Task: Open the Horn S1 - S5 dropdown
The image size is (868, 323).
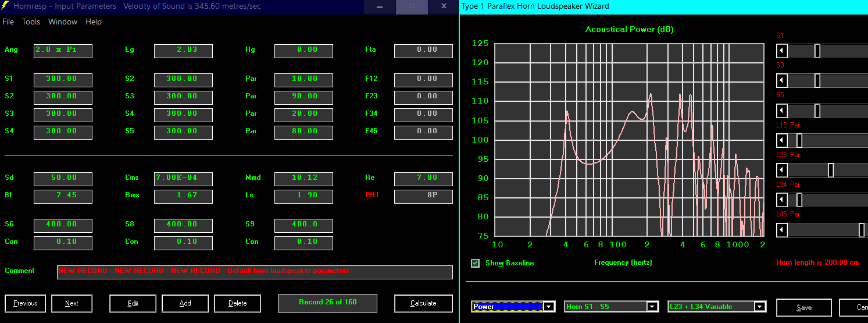Action: 653,307
